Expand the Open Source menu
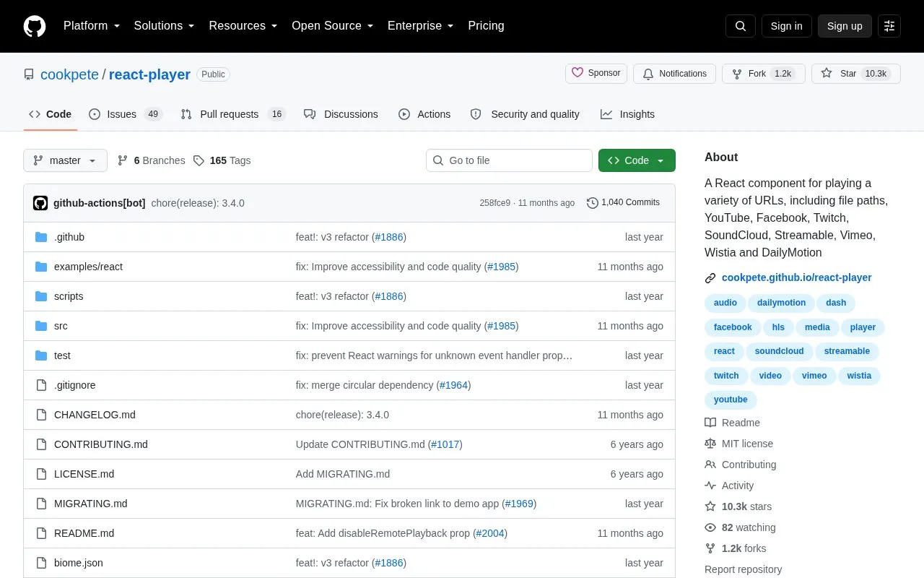The width and height of the screenshot is (924, 578). [333, 26]
